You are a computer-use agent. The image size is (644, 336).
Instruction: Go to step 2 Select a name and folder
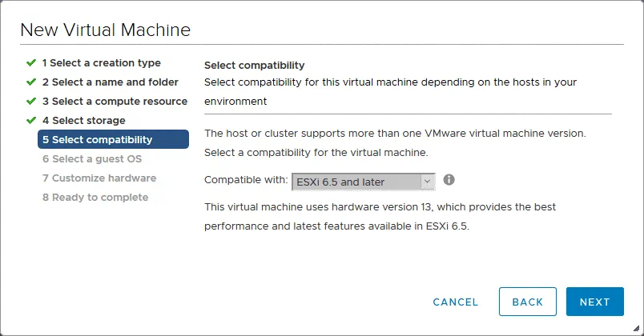click(x=110, y=82)
